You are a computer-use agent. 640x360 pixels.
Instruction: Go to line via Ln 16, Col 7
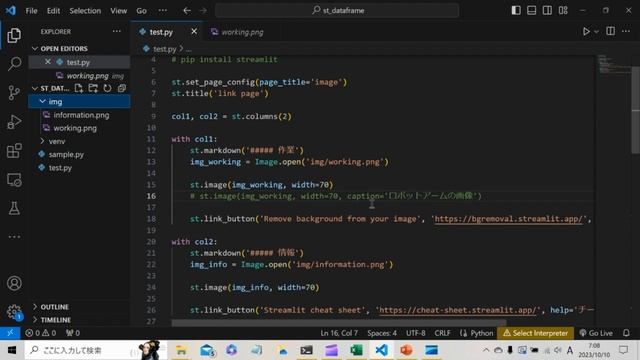click(x=339, y=333)
